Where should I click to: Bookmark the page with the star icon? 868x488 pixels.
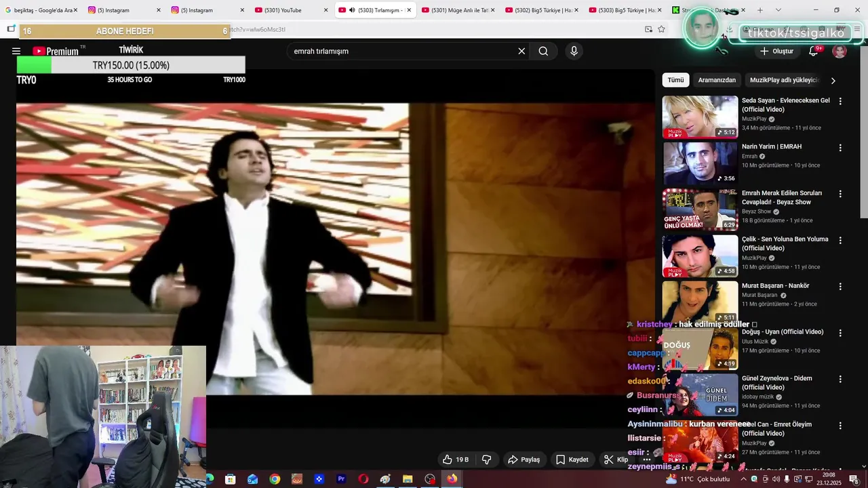click(x=661, y=29)
